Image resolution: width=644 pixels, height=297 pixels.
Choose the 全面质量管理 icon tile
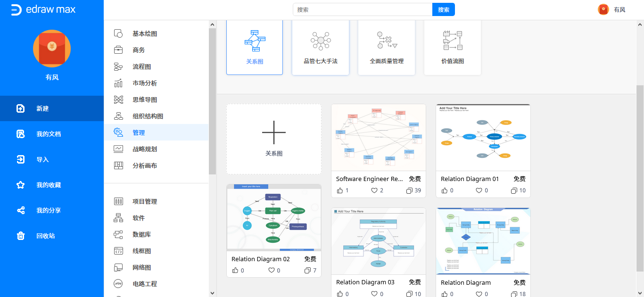coord(387,41)
